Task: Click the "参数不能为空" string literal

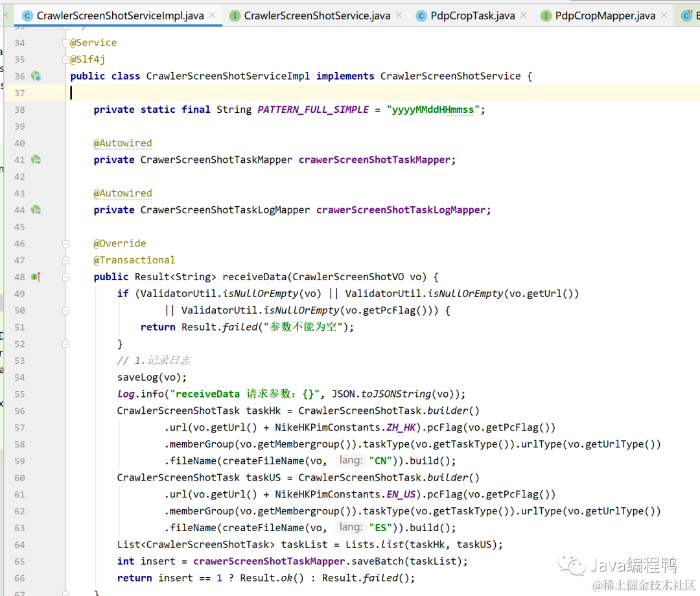Action: pyautogui.click(x=303, y=327)
